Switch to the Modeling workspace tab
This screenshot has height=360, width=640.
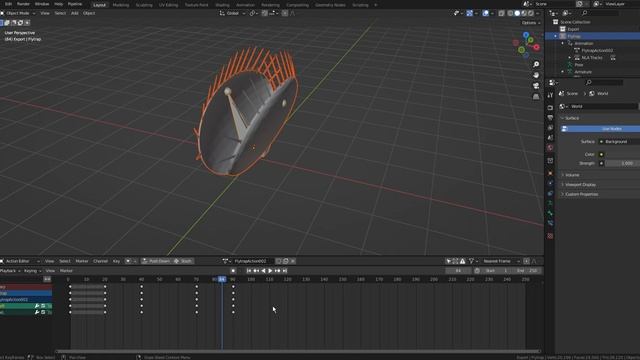pos(121,5)
